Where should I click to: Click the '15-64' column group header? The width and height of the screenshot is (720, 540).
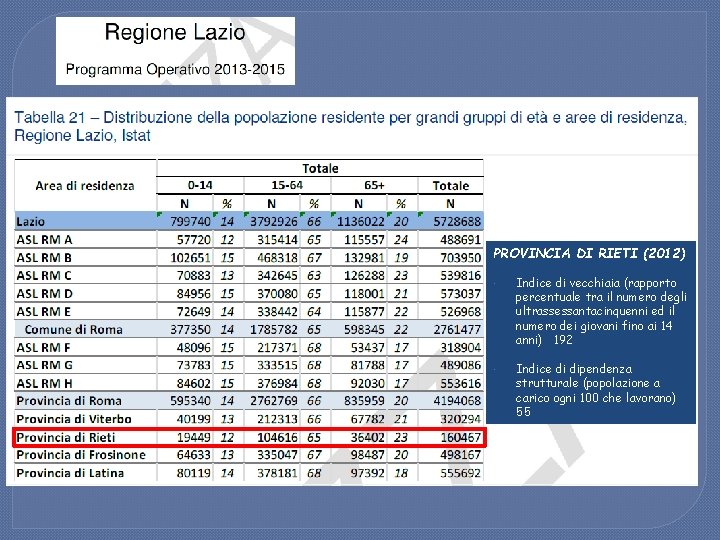coord(287,186)
